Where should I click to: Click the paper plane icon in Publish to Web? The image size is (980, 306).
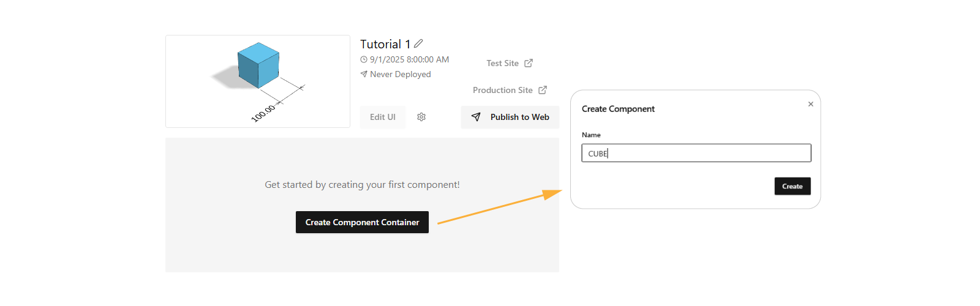476,117
